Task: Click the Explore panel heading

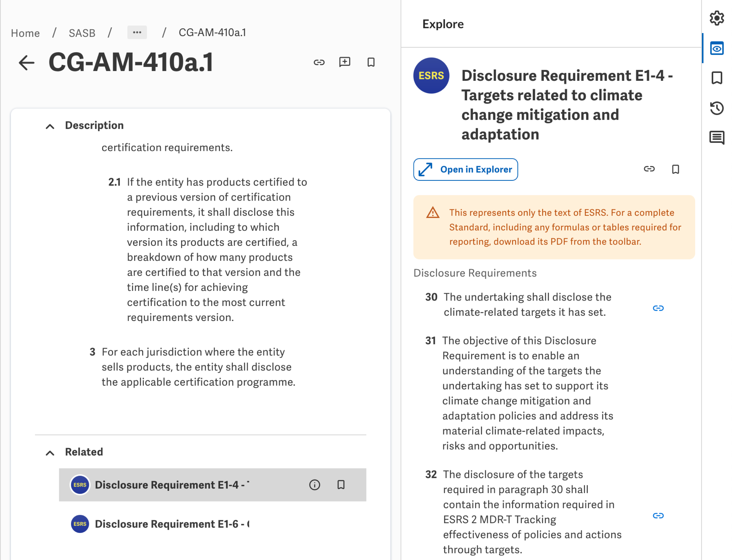Action: coord(443,24)
